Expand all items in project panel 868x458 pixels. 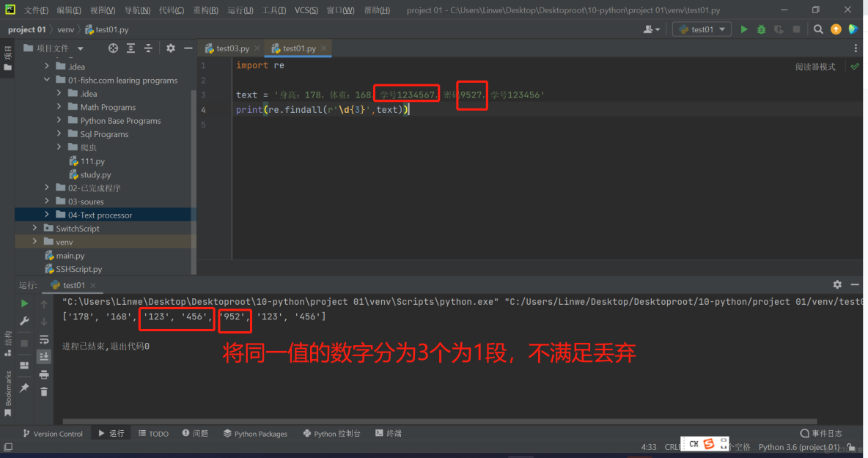130,48
